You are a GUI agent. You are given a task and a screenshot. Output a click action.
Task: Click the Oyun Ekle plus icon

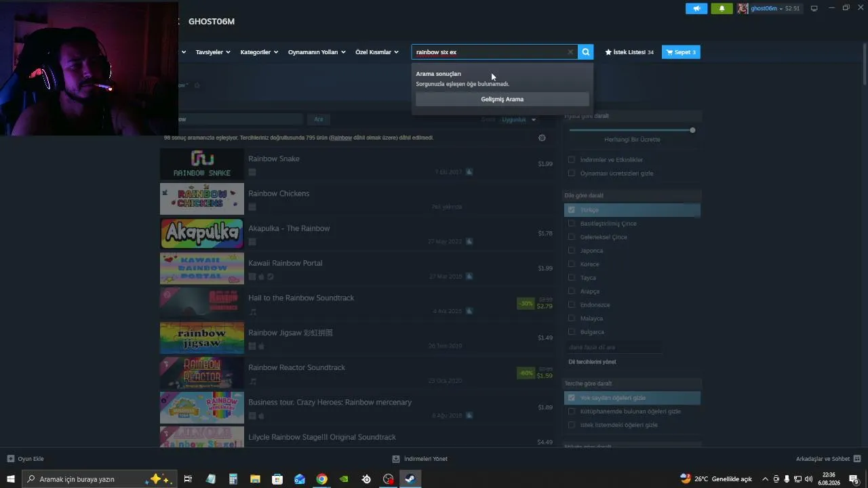(x=11, y=459)
